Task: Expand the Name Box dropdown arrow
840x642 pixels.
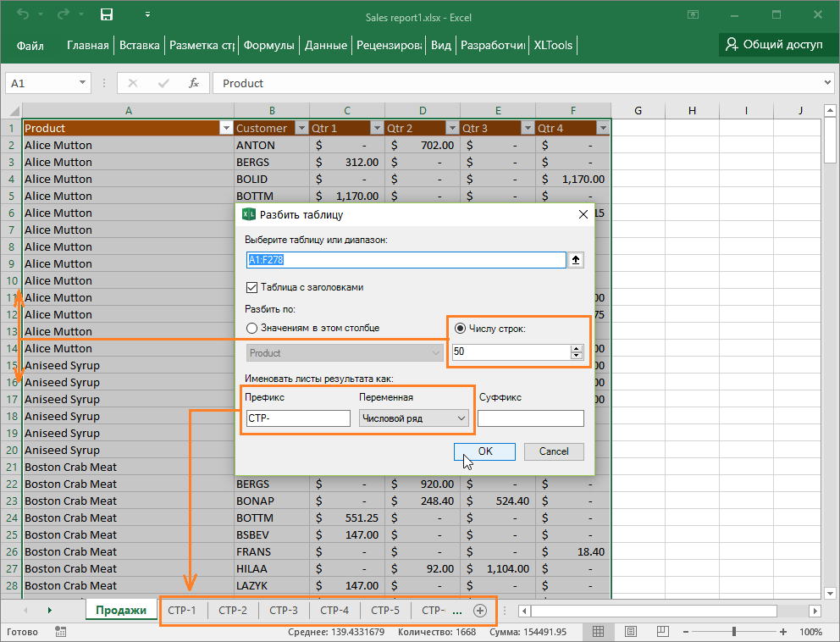Action: coord(83,83)
